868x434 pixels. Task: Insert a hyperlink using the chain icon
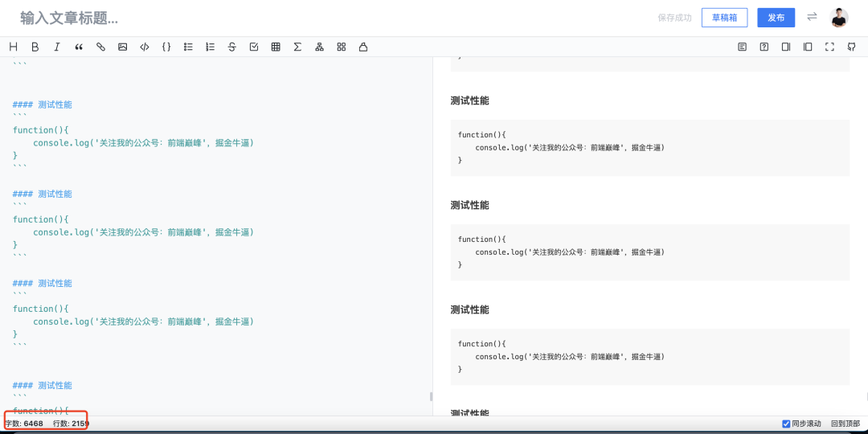(100, 47)
